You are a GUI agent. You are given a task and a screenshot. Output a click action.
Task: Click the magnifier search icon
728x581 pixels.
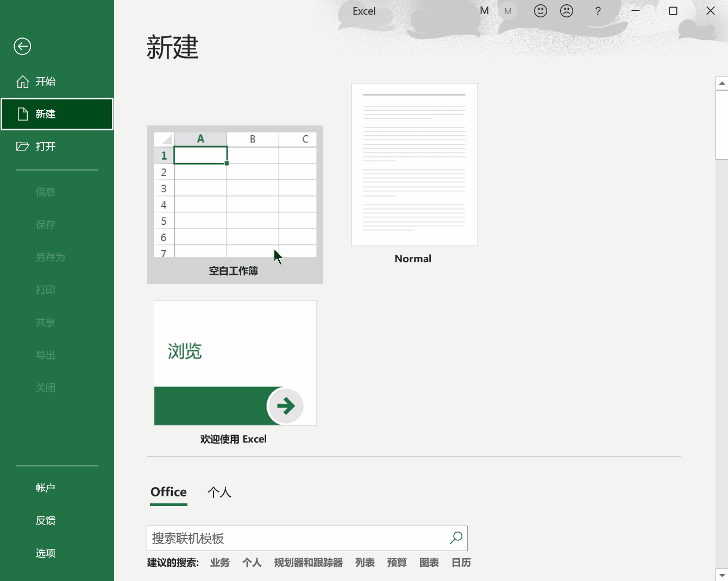click(456, 538)
